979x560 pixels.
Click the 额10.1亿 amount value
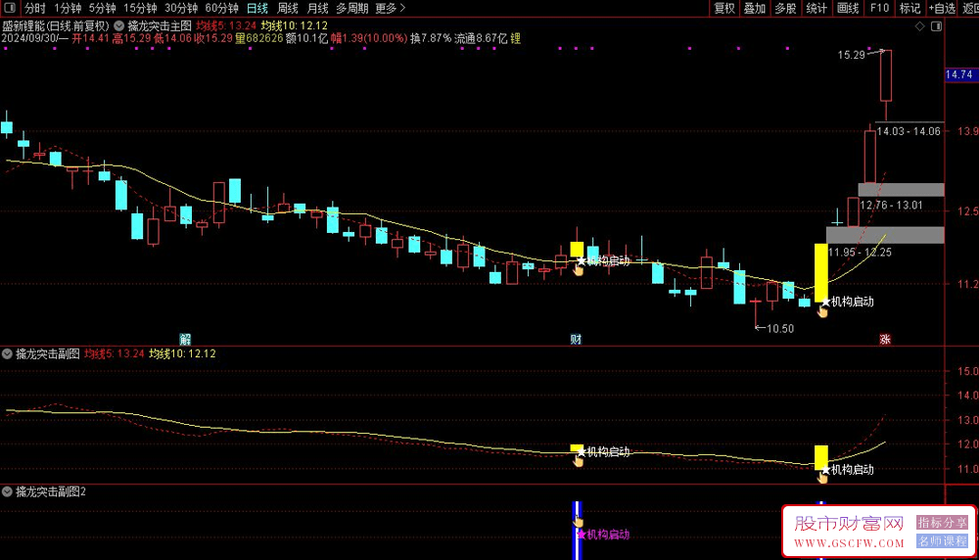(306, 38)
